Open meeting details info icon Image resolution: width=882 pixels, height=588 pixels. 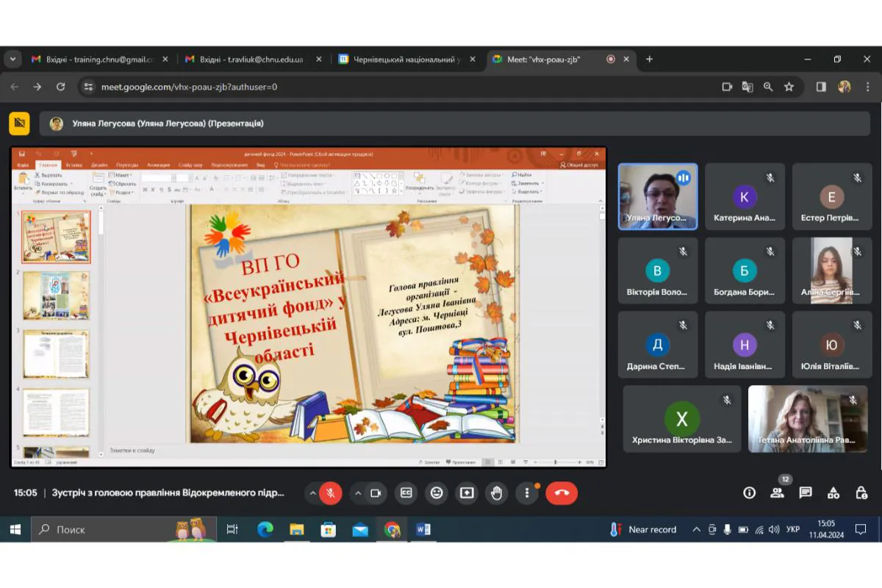(x=749, y=493)
